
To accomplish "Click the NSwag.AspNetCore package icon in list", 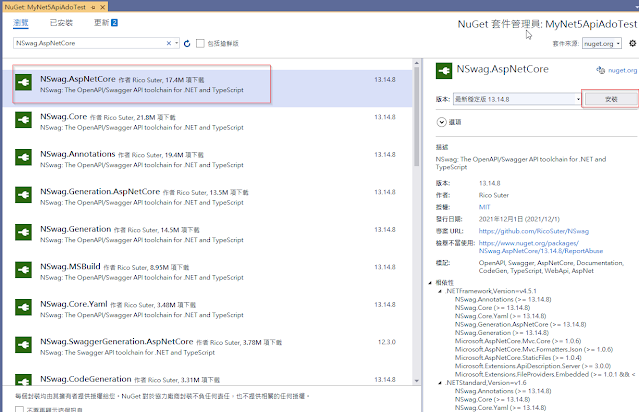I will (x=23, y=82).
